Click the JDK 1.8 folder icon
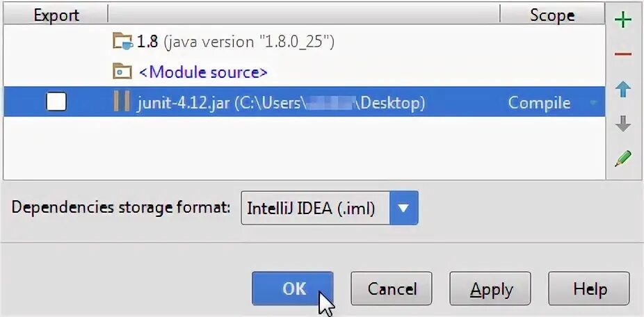This screenshot has width=644, height=317. [123, 42]
